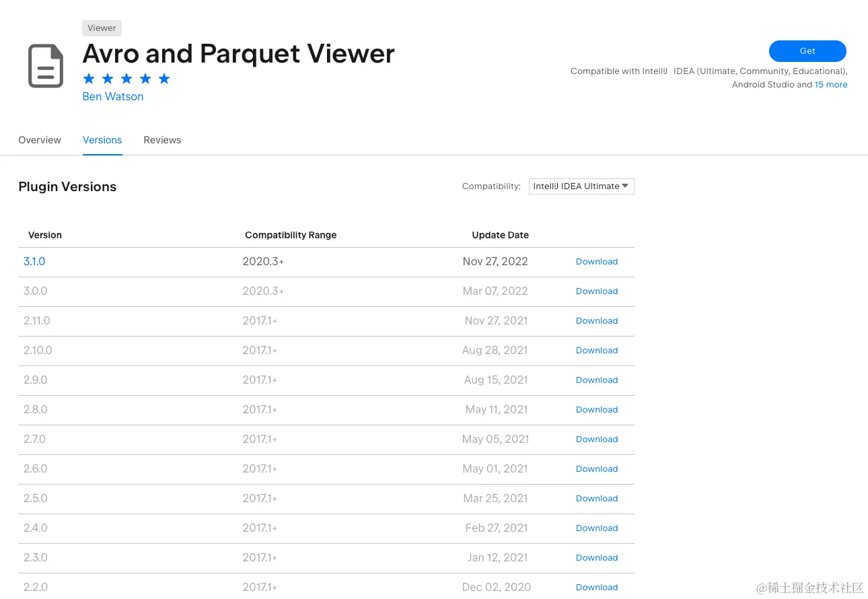This screenshot has width=868, height=599.
Task: Click the Viewer tag label
Action: pos(102,28)
